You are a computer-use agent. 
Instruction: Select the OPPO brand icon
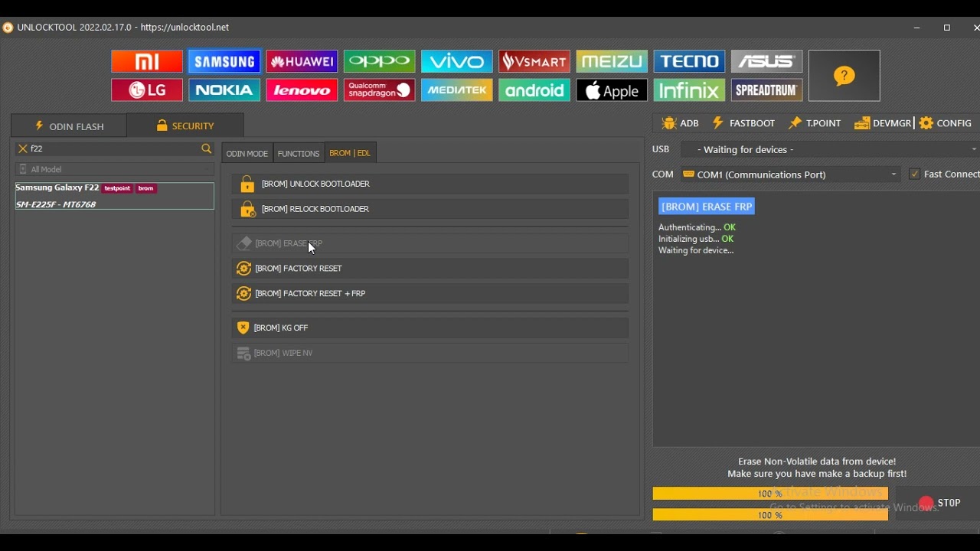tap(379, 61)
